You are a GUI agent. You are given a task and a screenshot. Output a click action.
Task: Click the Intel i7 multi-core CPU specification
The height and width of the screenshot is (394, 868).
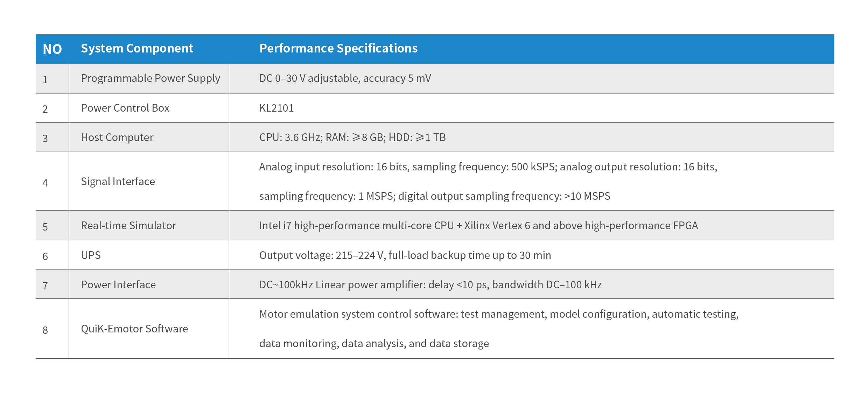point(478,226)
